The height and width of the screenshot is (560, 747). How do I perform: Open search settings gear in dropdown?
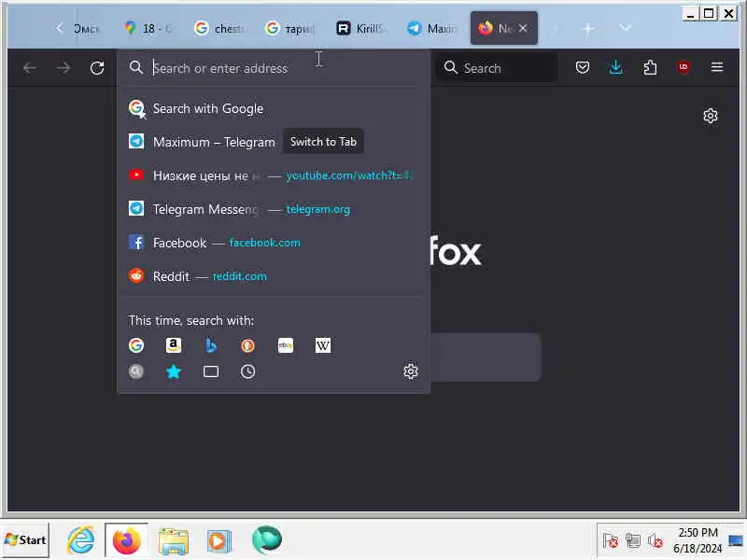411,371
